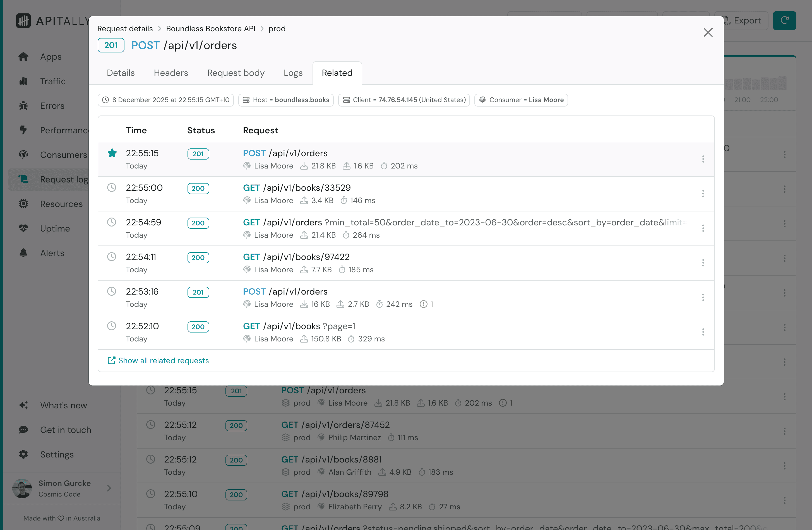
Task: Open the Traffic section in sidebar
Action: pos(53,81)
